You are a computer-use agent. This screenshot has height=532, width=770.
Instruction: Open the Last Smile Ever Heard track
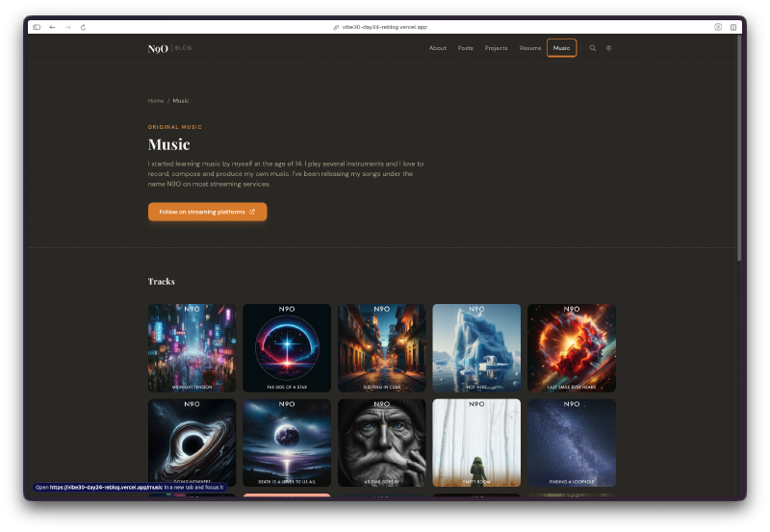(x=572, y=348)
